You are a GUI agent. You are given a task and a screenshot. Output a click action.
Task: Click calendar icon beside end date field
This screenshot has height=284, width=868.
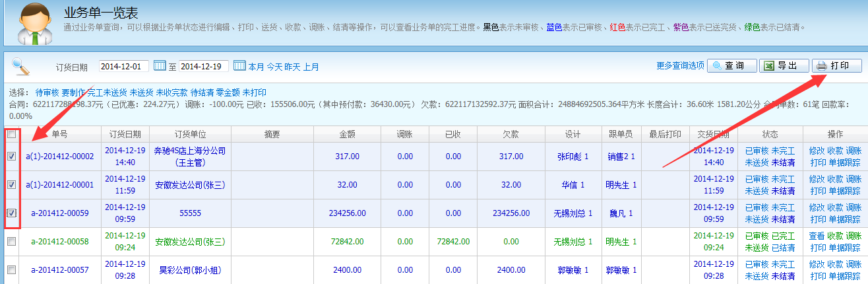[239, 66]
